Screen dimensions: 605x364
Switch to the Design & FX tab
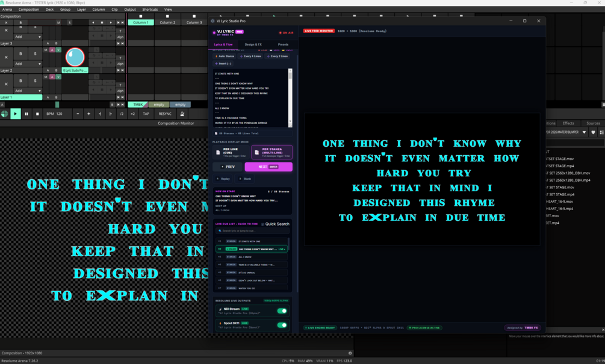coord(253,45)
